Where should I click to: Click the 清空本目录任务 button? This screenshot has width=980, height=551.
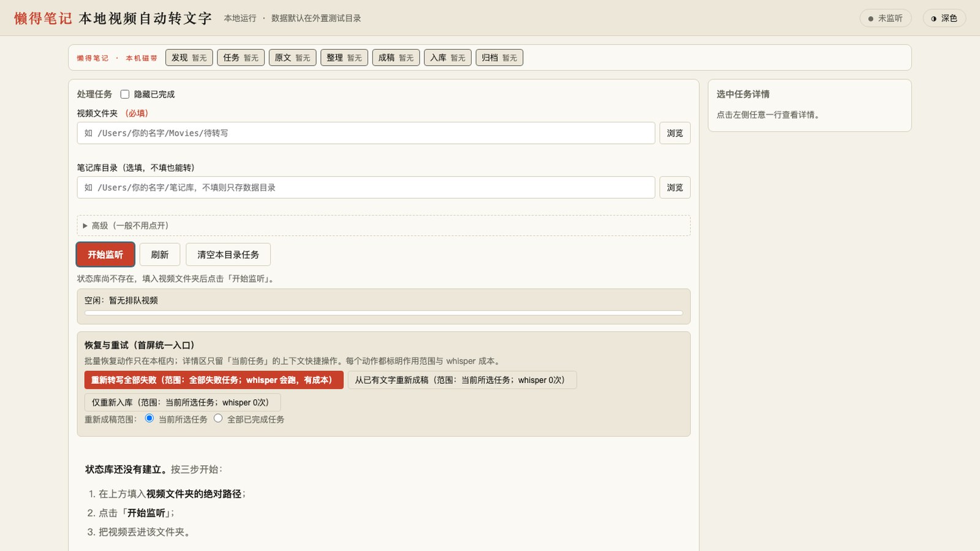click(x=228, y=255)
